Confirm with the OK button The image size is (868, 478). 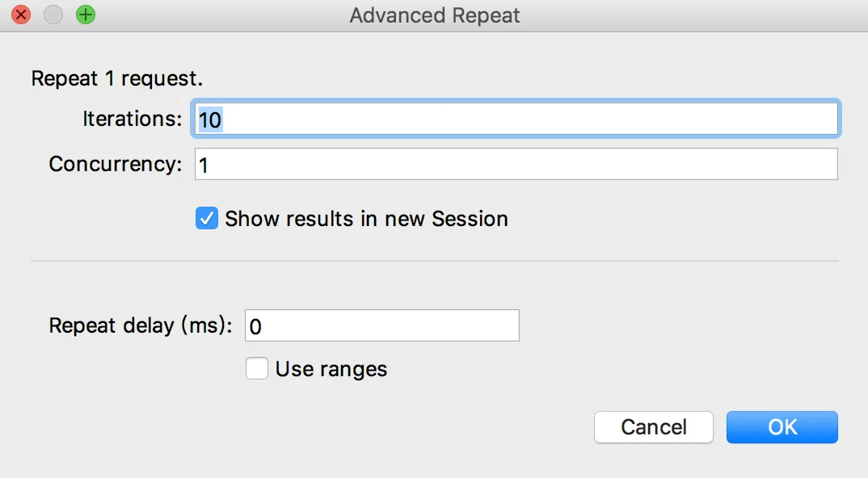click(x=782, y=427)
